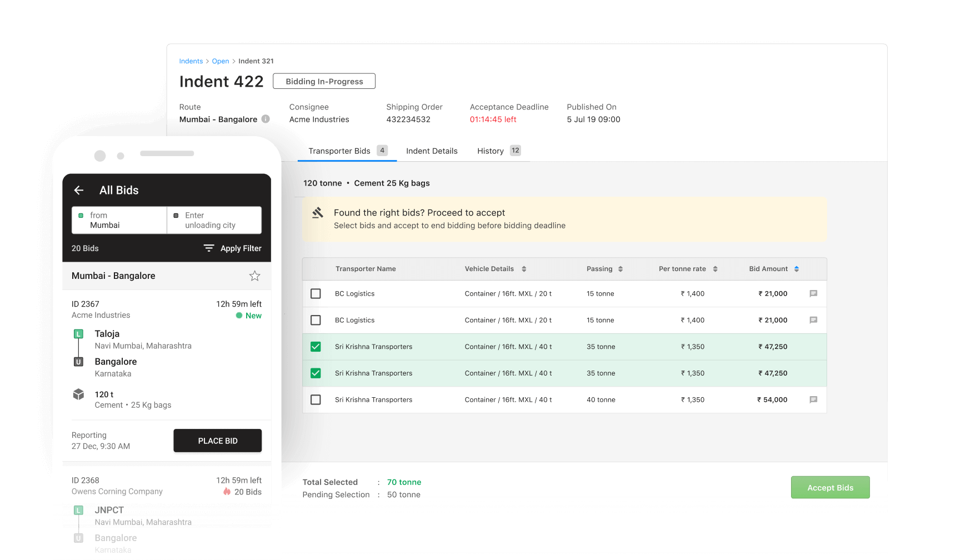
Task: Click the info icon next to Mumbai - Bangalore
Action: pos(266,119)
